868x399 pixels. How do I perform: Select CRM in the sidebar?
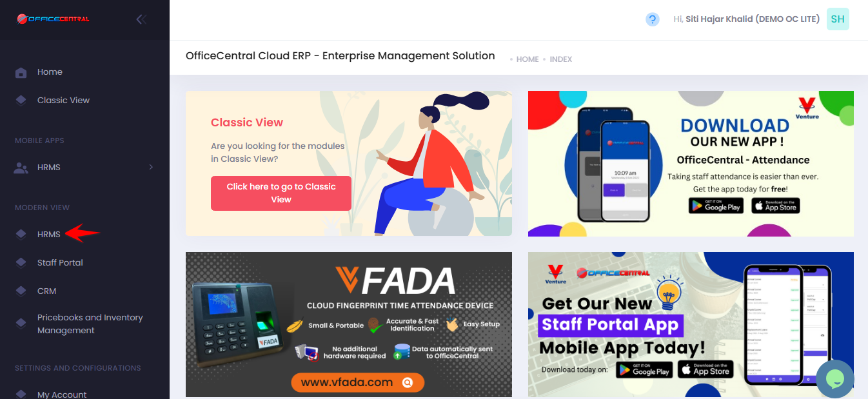(47, 291)
